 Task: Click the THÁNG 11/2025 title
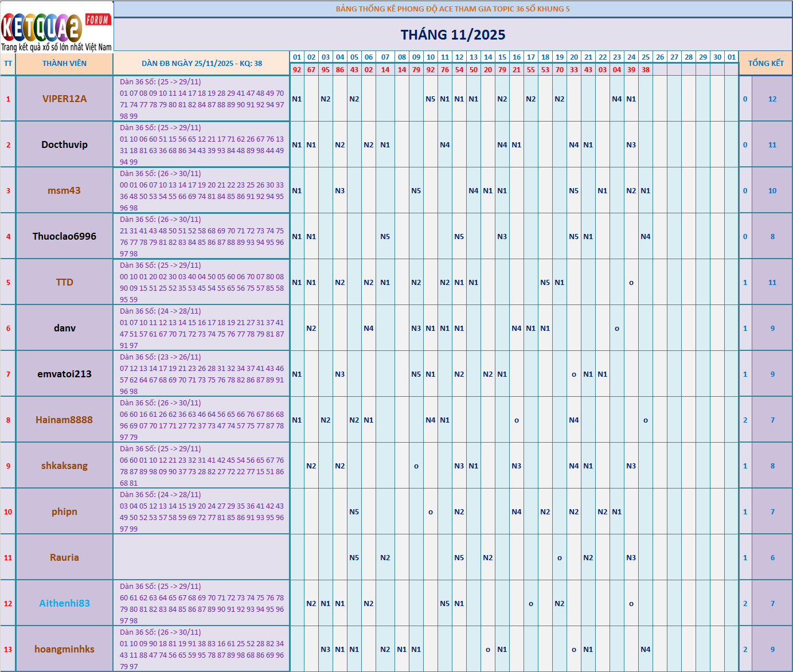pyautogui.click(x=452, y=35)
